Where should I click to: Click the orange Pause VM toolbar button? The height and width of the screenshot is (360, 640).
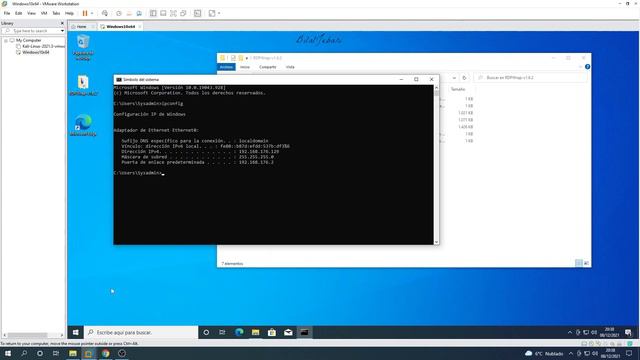[x=85, y=13]
